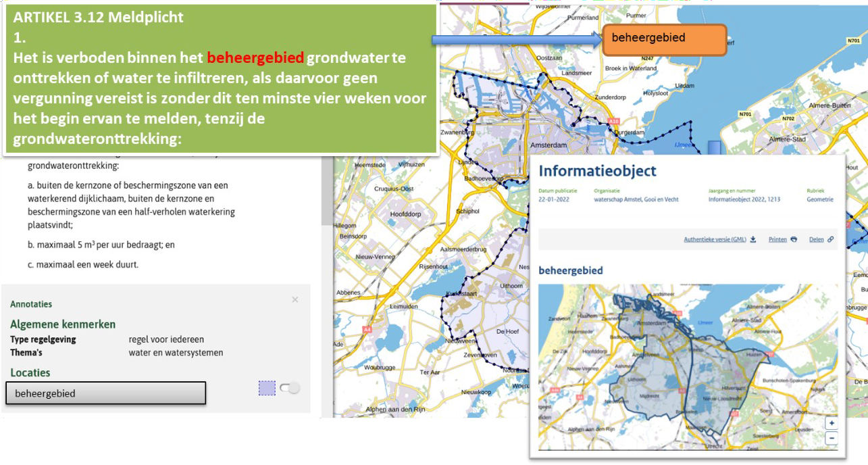Screen dimensions: 868x465
Task: Click the Algemene kenmerken heading
Action: coord(63,324)
